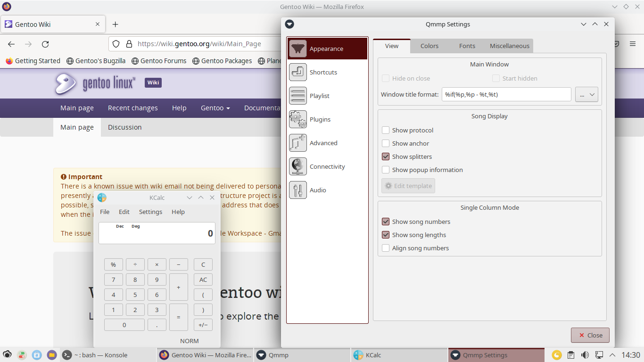This screenshot has height=362, width=644.
Task: Expand hidden system tray icons
Action: coord(612,355)
